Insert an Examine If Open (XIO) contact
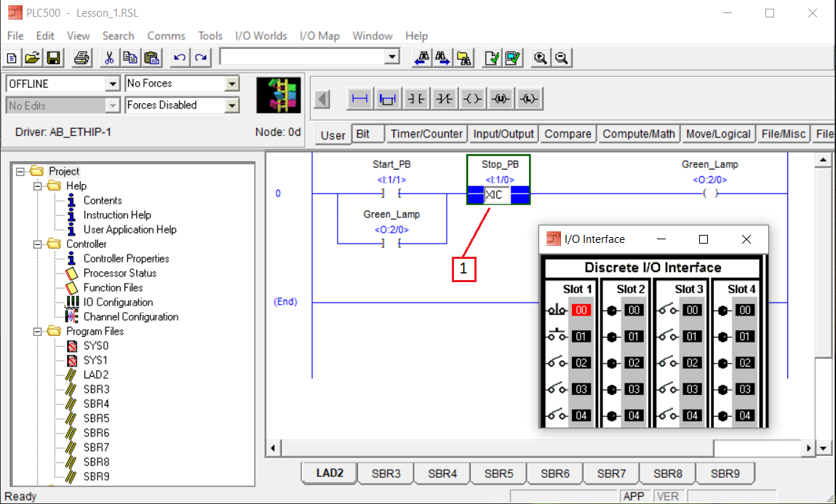Screen dimensions: 836x504 pos(444,99)
